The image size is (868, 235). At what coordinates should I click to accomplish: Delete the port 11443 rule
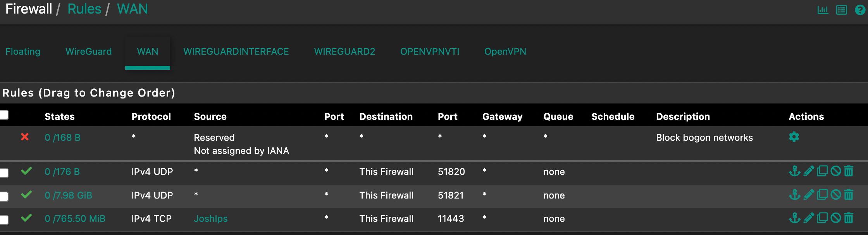point(849,218)
